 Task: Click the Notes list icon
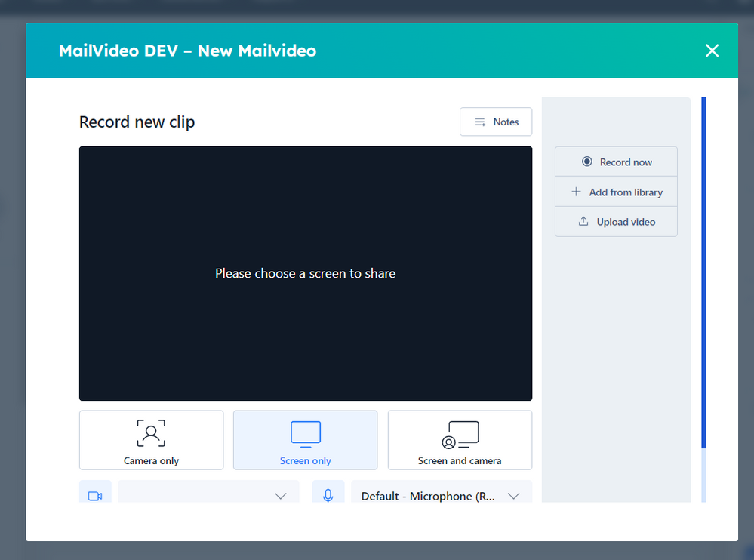point(480,122)
